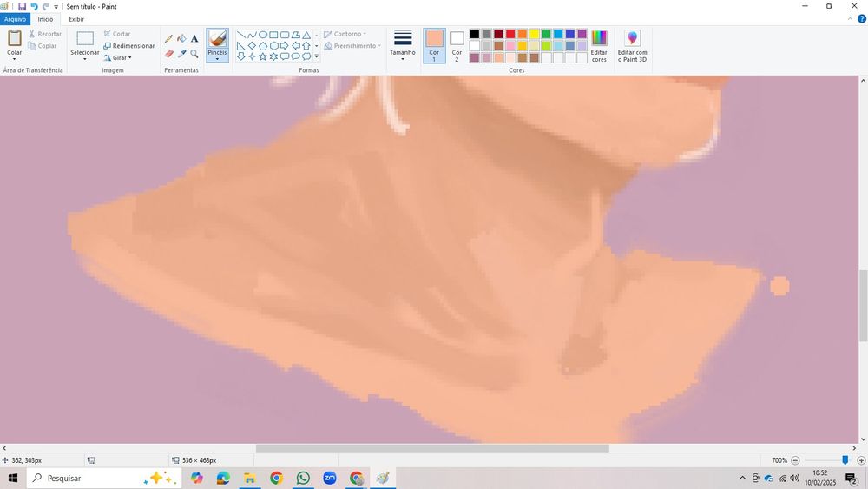Choose the five-point star shape

coord(263,56)
